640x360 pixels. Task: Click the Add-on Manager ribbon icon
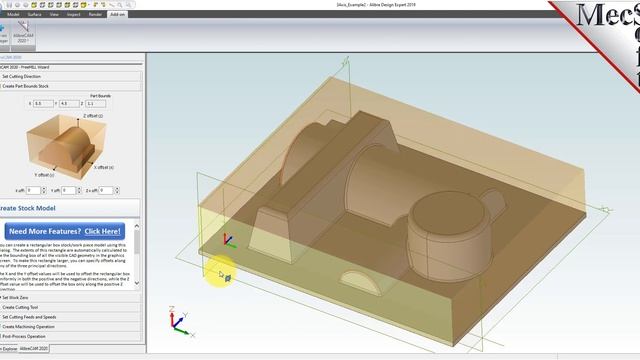click(x=3, y=33)
